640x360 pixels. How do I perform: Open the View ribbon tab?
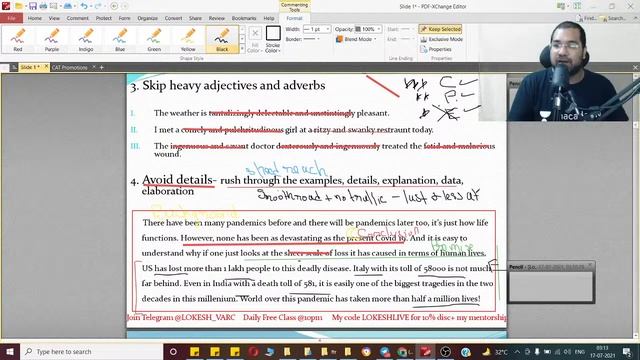click(54, 18)
